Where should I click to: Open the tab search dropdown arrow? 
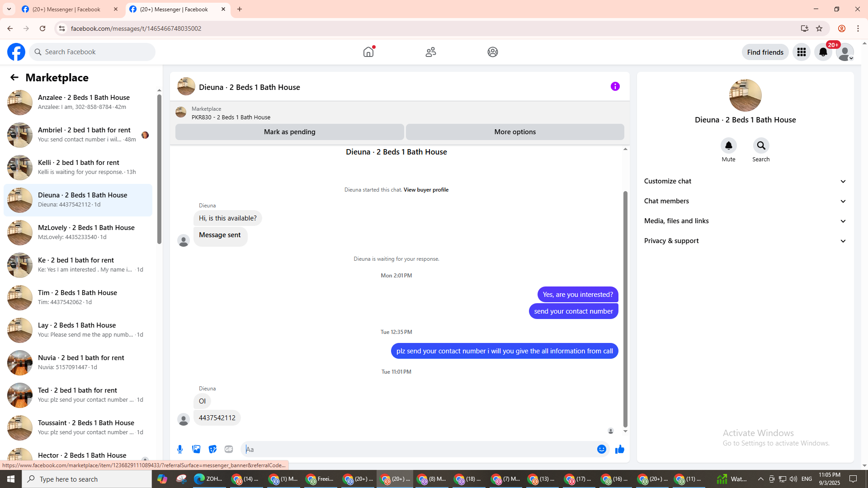(9, 9)
